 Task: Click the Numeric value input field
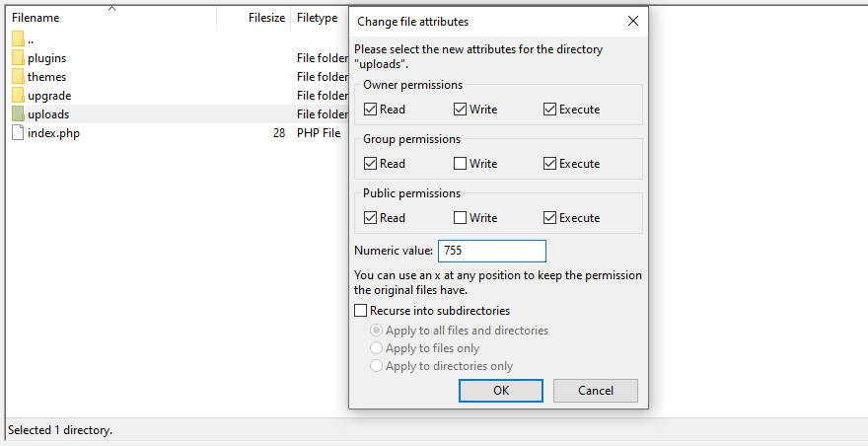[x=491, y=252]
